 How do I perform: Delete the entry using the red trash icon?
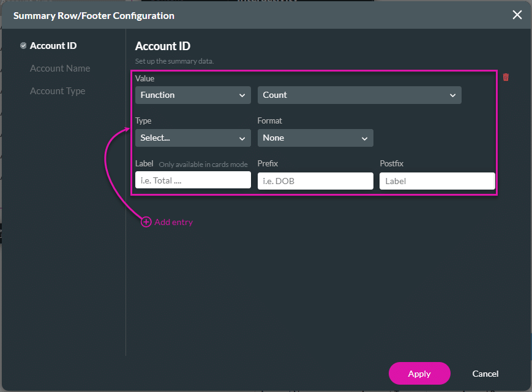506,77
